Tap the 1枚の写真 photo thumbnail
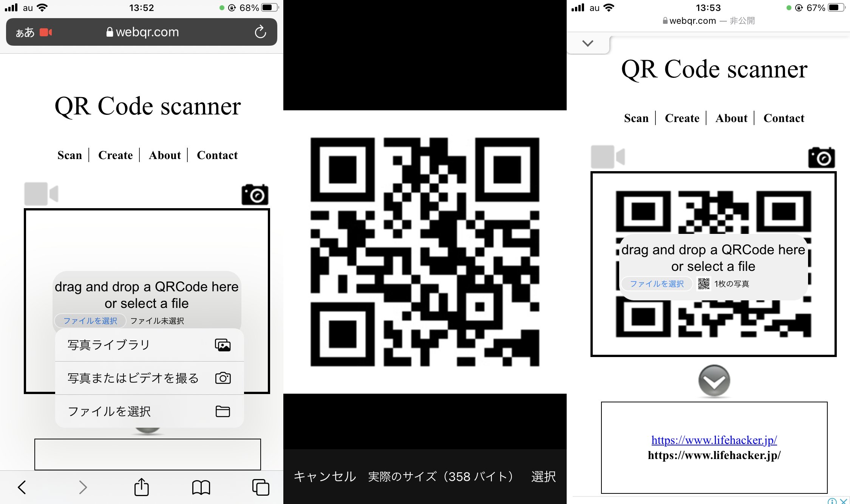Screen dimensions: 850x504 tap(703, 284)
